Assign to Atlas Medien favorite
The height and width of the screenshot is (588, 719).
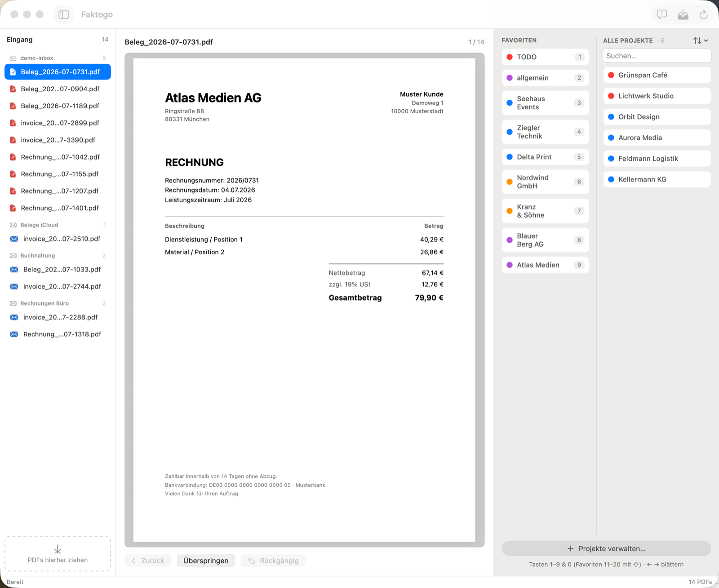coord(545,265)
